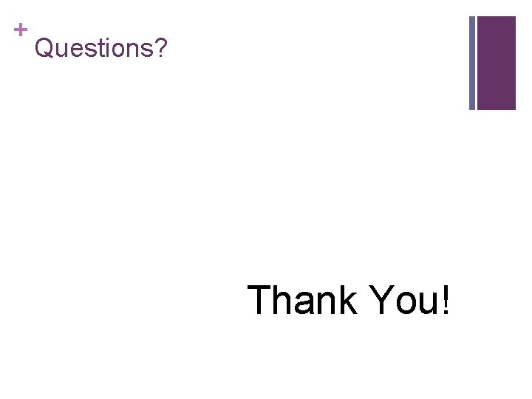Click the Thank You! text
This screenshot has height=399, width=532.
[x=349, y=300]
